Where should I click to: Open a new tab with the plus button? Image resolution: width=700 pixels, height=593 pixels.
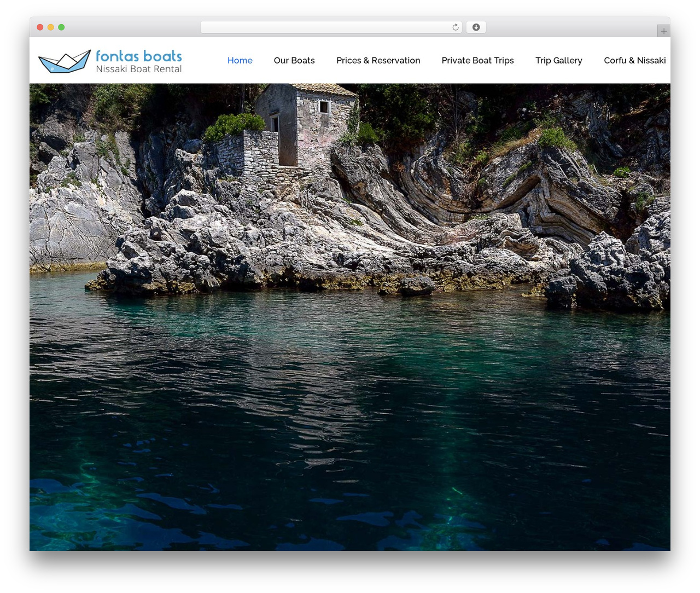tap(663, 31)
